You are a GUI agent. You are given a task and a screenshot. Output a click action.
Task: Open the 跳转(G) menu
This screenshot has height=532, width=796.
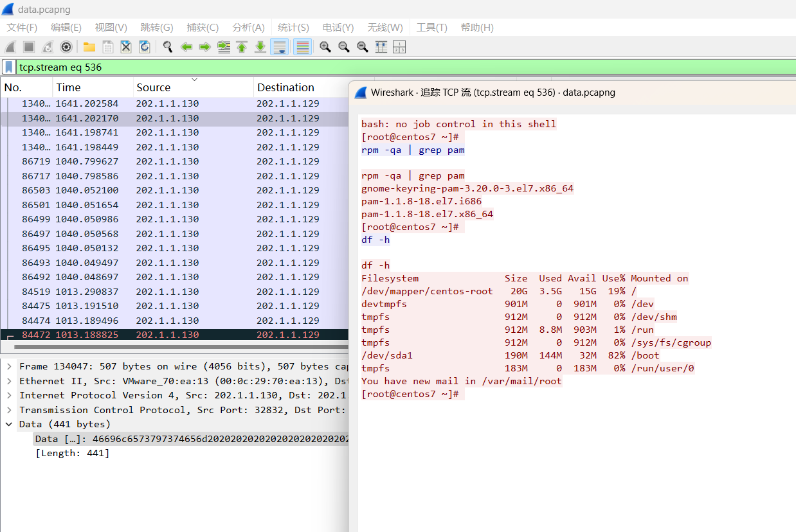pyautogui.click(x=157, y=28)
